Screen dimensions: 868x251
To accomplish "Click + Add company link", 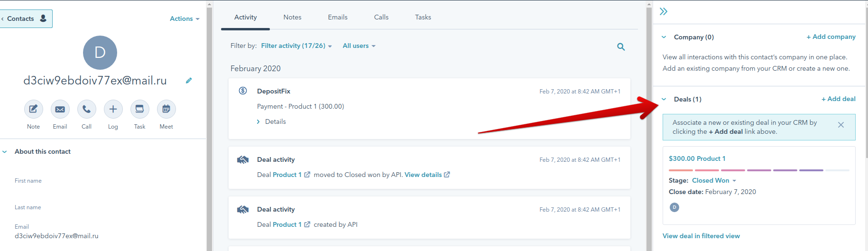I will (x=831, y=37).
